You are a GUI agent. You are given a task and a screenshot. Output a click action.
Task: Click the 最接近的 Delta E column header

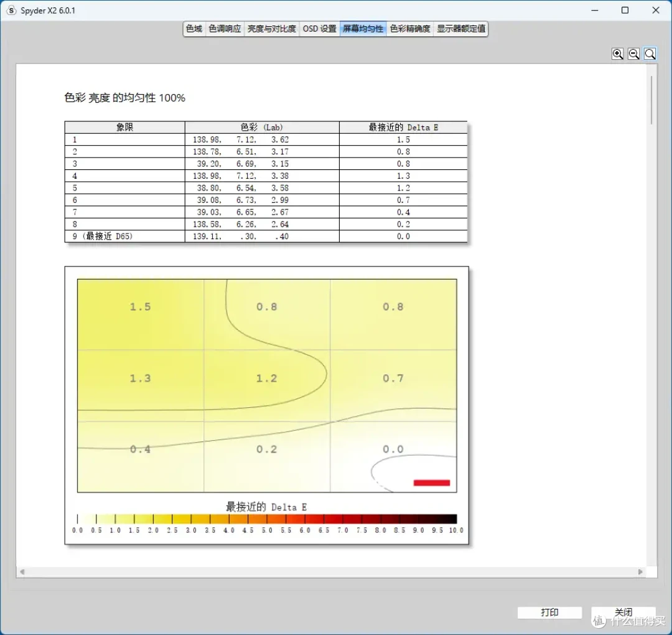coord(403,127)
